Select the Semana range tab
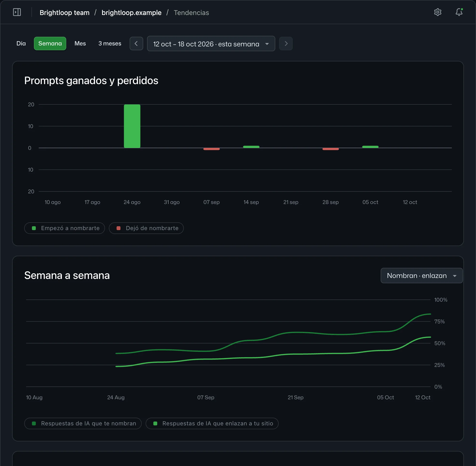The height and width of the screenshot is (466, 476). click(50, 44)
